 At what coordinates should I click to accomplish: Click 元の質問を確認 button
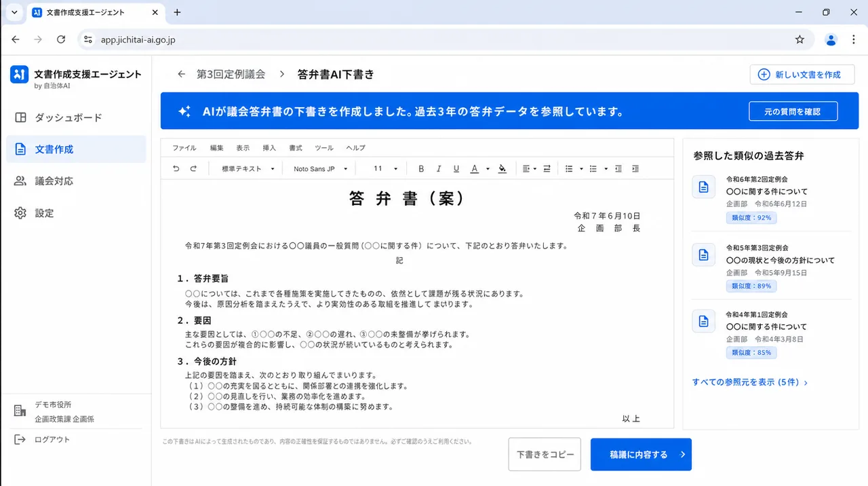pos(793,111)
